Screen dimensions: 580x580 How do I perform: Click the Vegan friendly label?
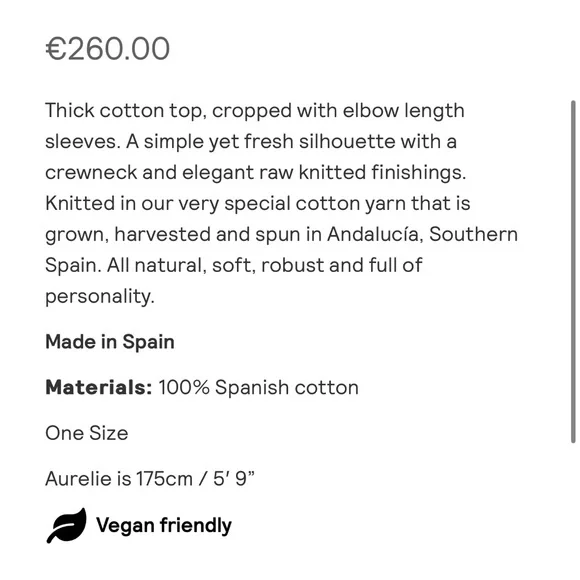pos(164,525)
